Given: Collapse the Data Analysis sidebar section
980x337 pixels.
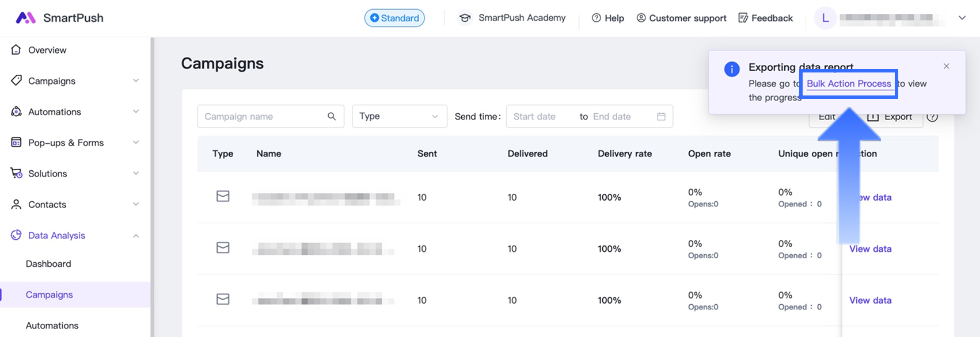Looking at the screenshot, I should click(x=136, y=235).
